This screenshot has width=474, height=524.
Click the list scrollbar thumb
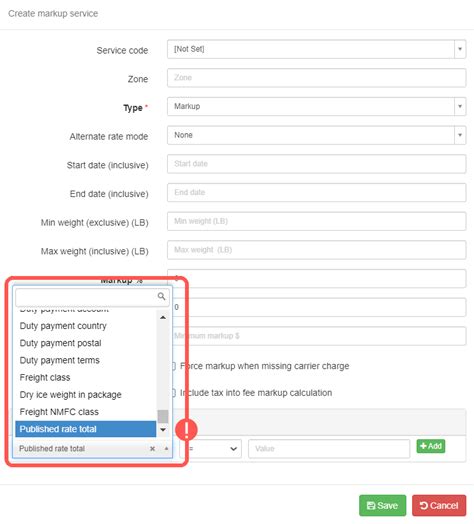click(x=163, y=416)
